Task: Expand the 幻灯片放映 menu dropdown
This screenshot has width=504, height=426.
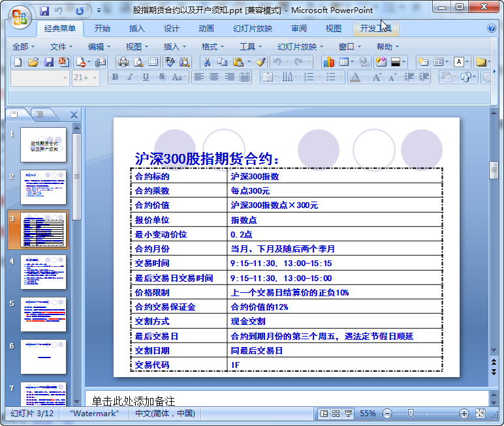Action: [x=300, y=46]
